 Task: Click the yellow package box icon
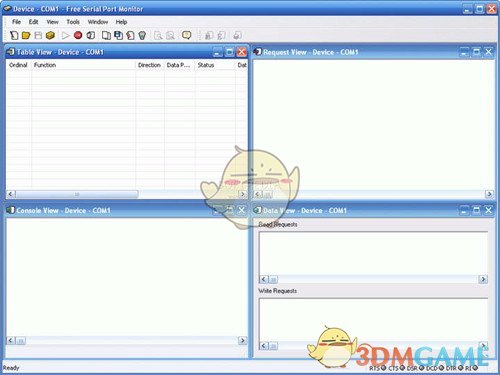[x=50, y=35]
